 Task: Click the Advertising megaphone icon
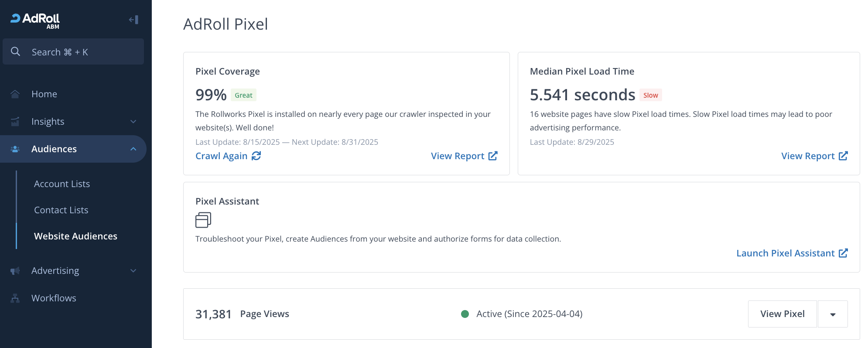15,271
